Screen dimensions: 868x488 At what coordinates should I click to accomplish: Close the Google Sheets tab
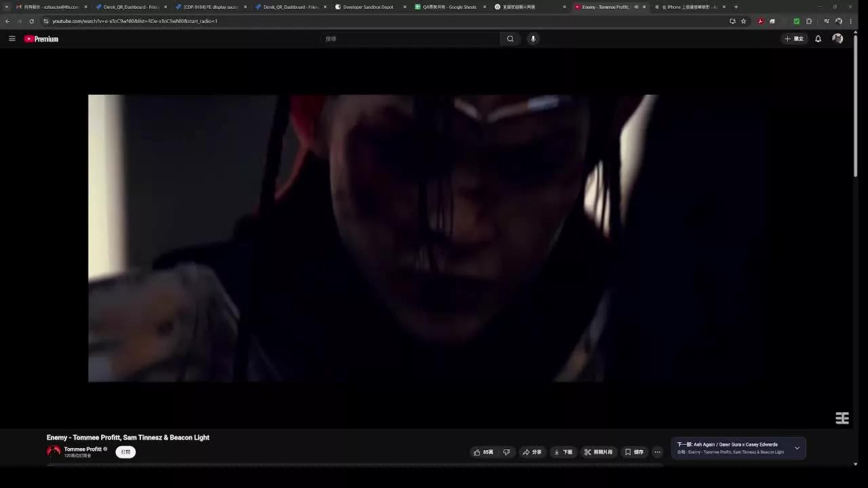point(485,7)
